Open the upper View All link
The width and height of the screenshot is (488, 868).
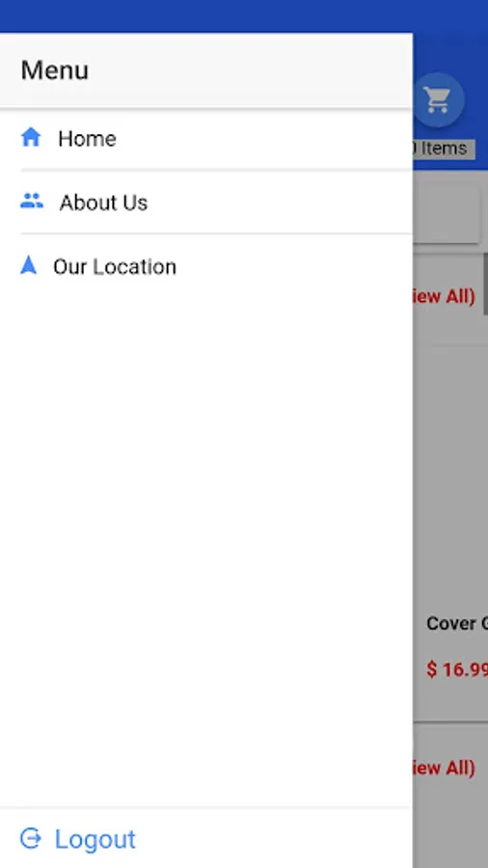[x=444, y=296]
